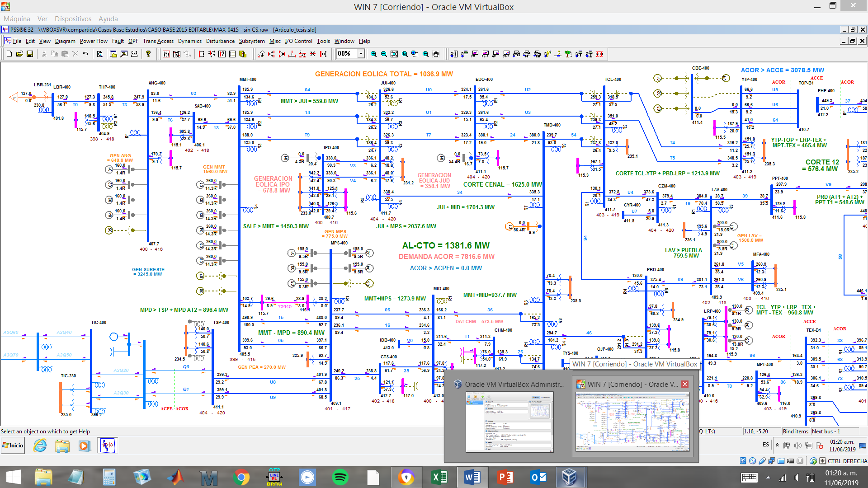868x488 pixels.
Task: Click the Zoom In magnifier icon
Action: tap(373, 54)
